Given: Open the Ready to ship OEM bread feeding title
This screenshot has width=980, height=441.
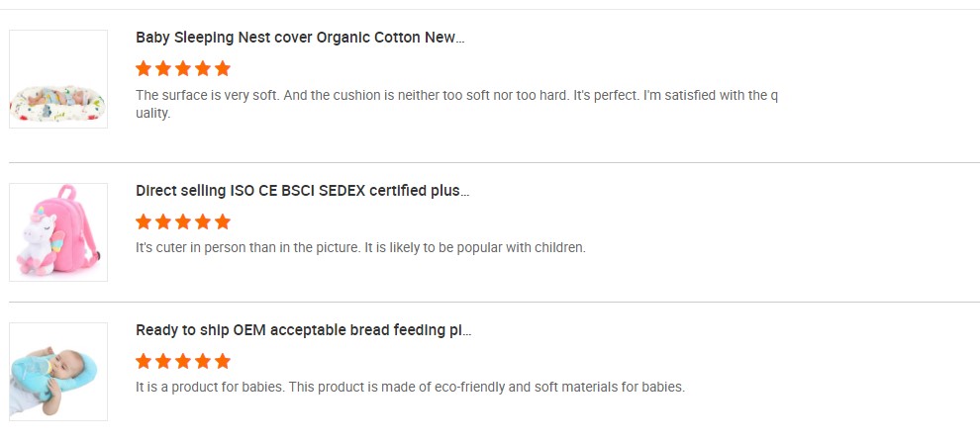Looking at the screenshot, I should tap(303, 330).
